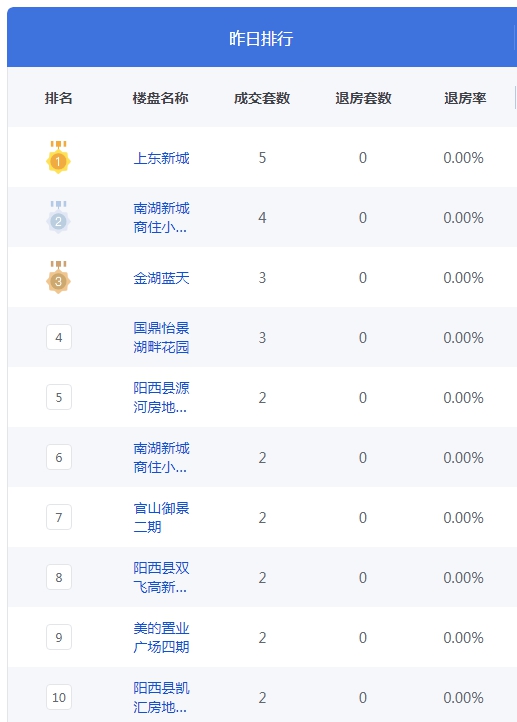The height and width of the screenshot is (722, 517).
Task: Select the rank 4 number badge
Action: (59, 337)
